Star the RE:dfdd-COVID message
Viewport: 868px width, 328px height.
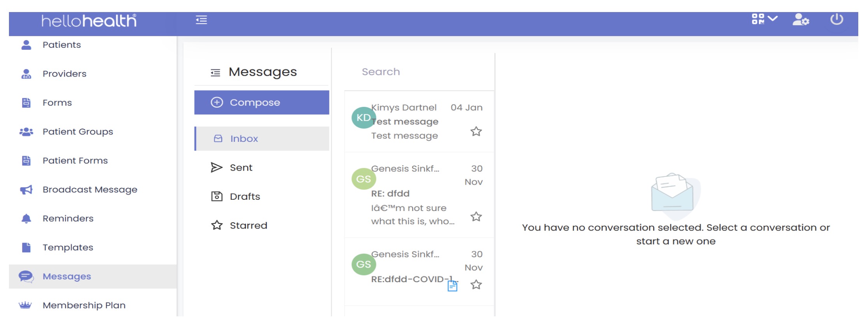tap(476, 285)
